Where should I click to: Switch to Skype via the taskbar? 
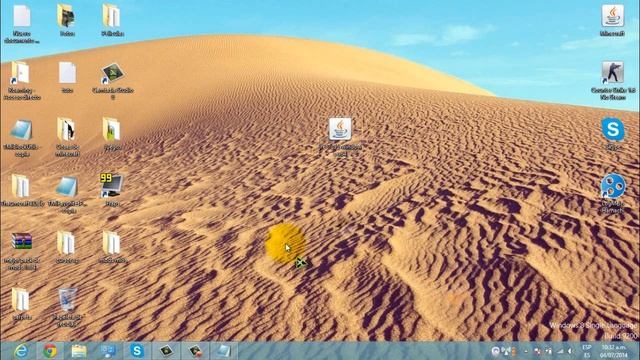click(137, 351)
